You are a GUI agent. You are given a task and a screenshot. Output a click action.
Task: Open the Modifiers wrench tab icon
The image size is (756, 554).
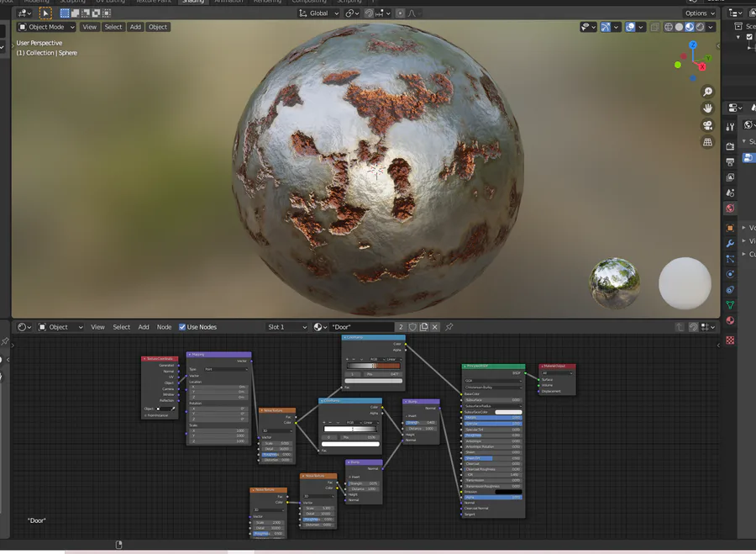(730, 243)
